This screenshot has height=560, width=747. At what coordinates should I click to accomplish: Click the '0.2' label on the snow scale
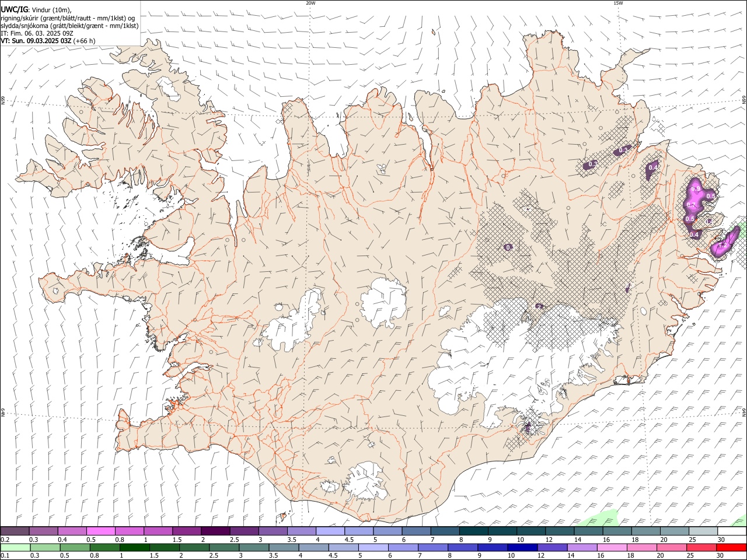(x=4, y=539)
